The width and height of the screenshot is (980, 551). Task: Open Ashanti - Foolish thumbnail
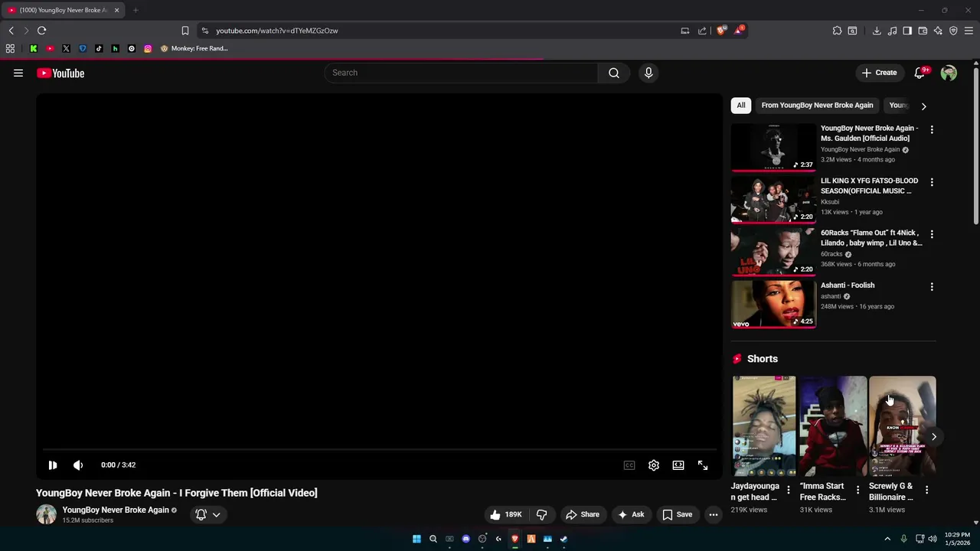point(773,304)
